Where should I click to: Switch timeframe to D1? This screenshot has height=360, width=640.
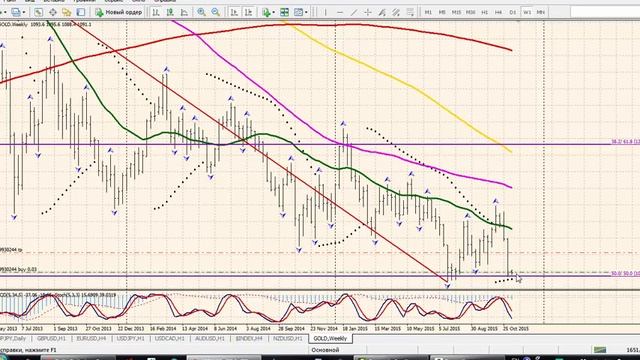click(x=513, y=12)
